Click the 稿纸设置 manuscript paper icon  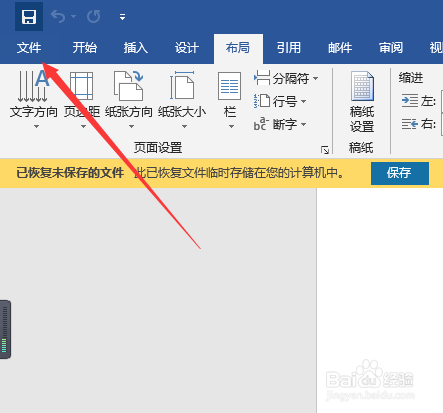tap(362, 86)
